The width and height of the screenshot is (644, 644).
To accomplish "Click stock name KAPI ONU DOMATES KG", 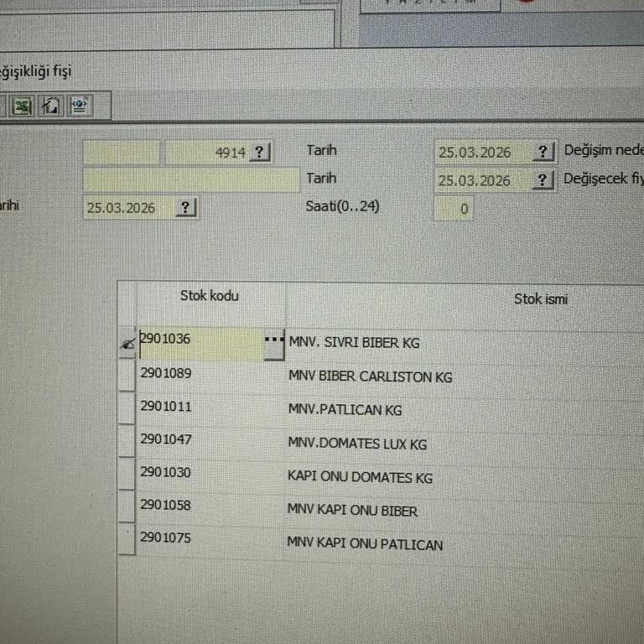I will [360, 477].
